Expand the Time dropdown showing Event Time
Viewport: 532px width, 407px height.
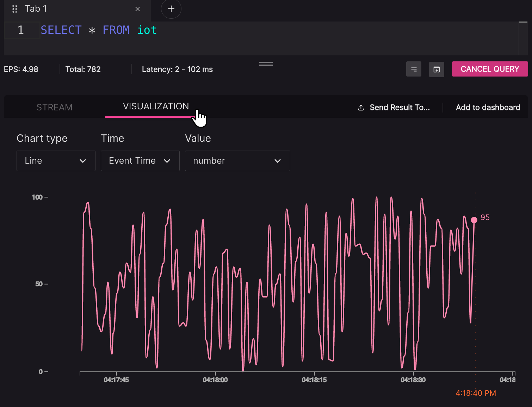pyautogui.click(x=140, y=161)
